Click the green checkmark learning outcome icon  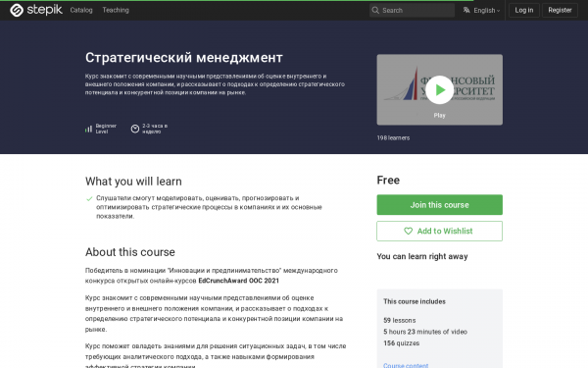click(x=89, y=198)
